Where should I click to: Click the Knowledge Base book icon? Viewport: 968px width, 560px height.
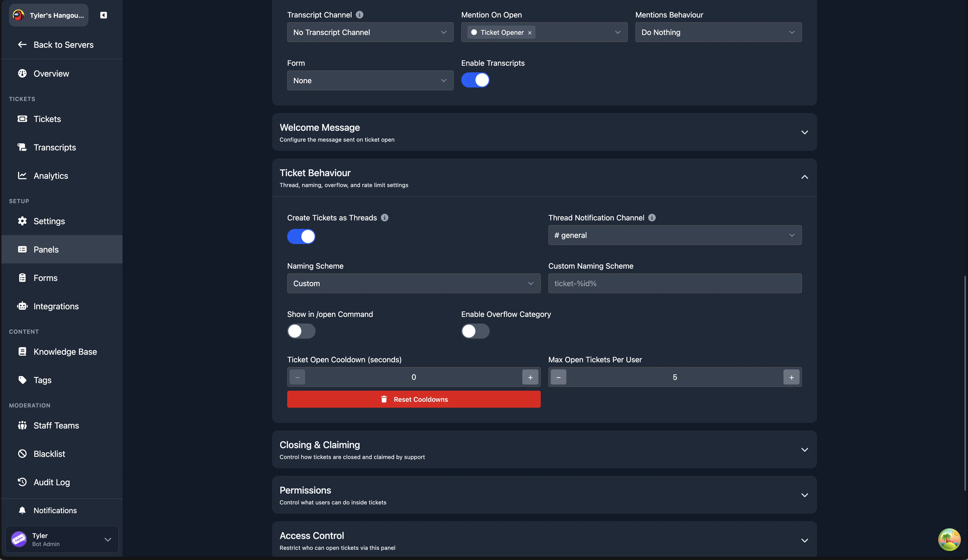pos(22,351)
